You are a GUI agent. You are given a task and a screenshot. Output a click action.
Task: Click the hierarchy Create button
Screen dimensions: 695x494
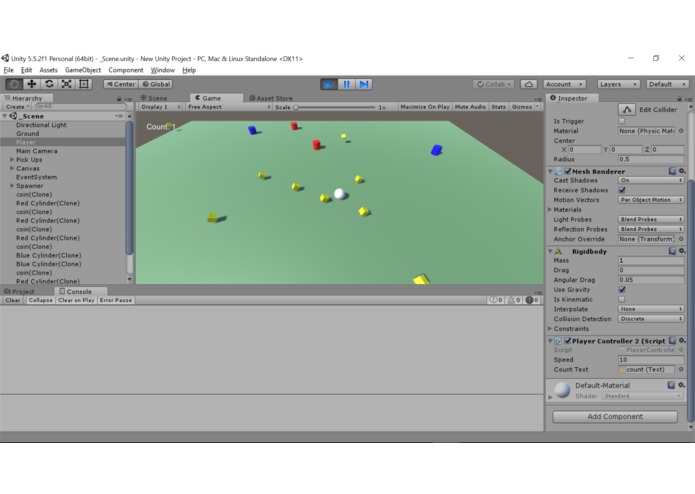pyautogui.click(x=17, y=107)
